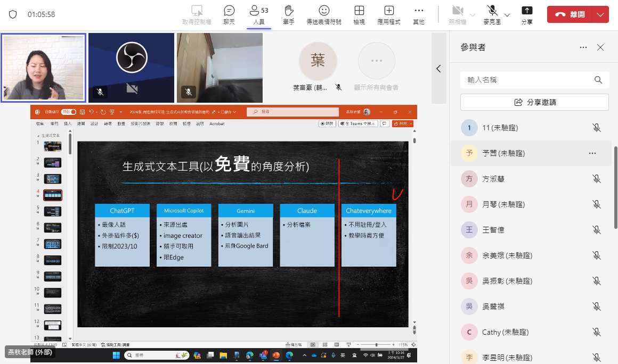Open the 參與者 panel more options
The width and height of the screenshot is (618, 364).
583,47
